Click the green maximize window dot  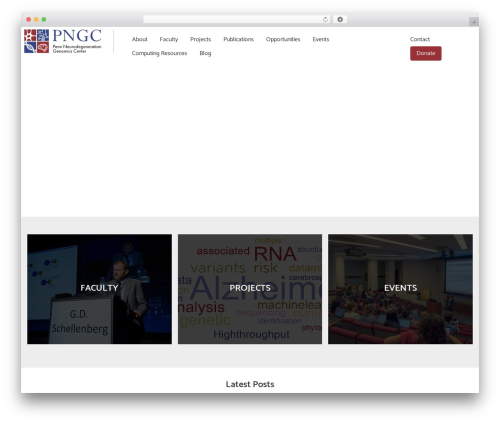click(44, 19)
